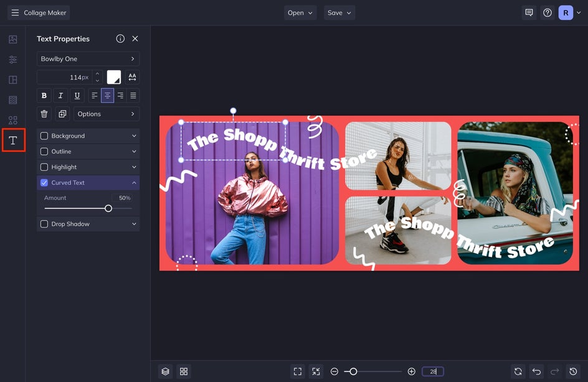Uncheck the Curved Text checkbox

click(x=44, y=183)
